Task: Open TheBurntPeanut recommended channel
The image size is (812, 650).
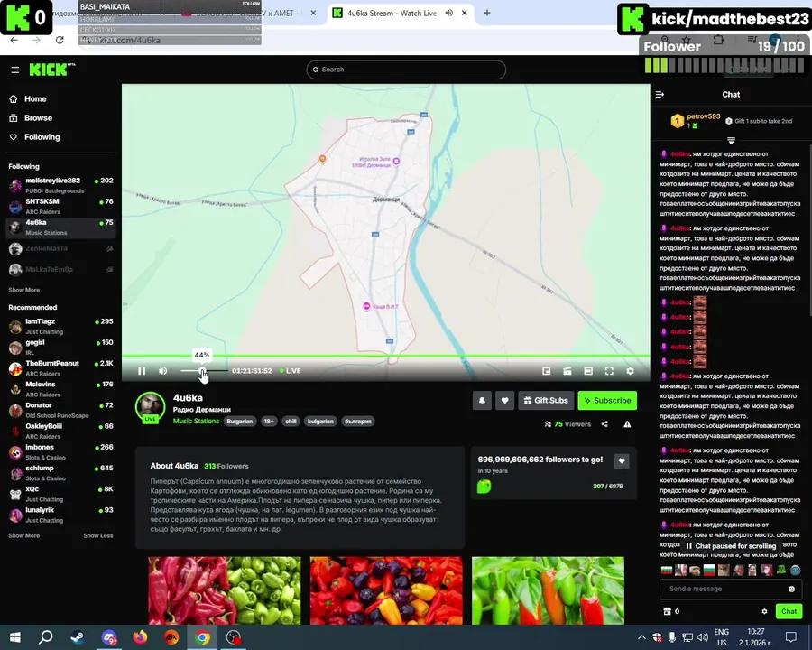Action: (x=61, y=368)
